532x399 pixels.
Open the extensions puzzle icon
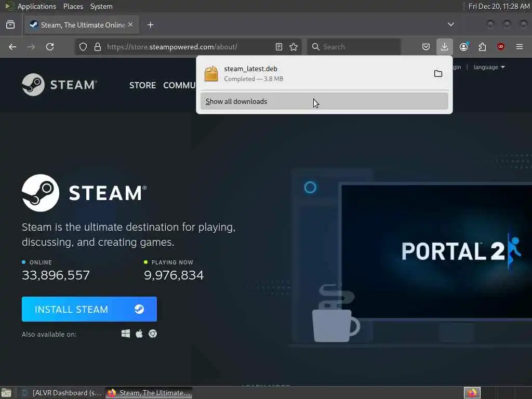click(482, 47)
